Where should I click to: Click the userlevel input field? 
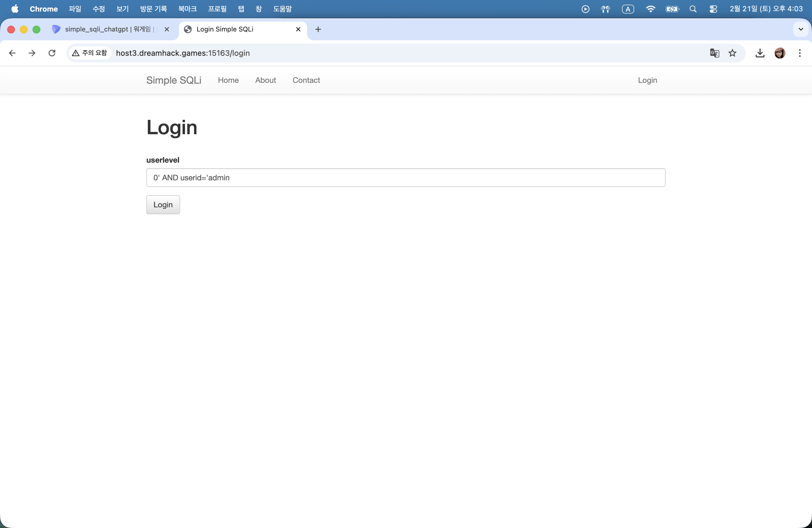point(405,178)
